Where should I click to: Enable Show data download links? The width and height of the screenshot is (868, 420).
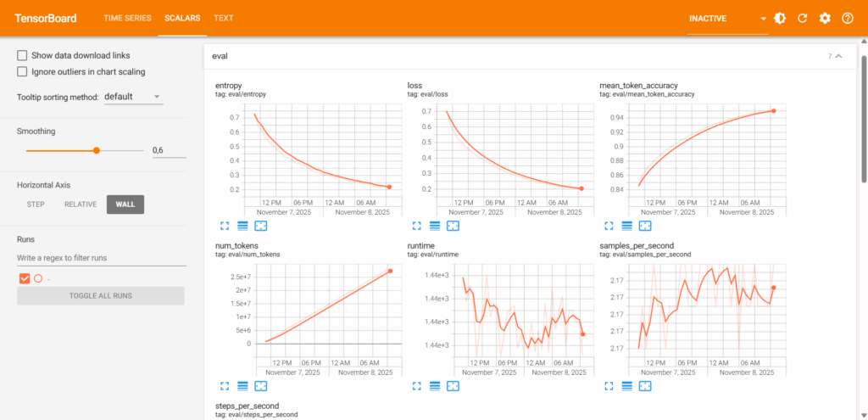(x=23, y=55)
